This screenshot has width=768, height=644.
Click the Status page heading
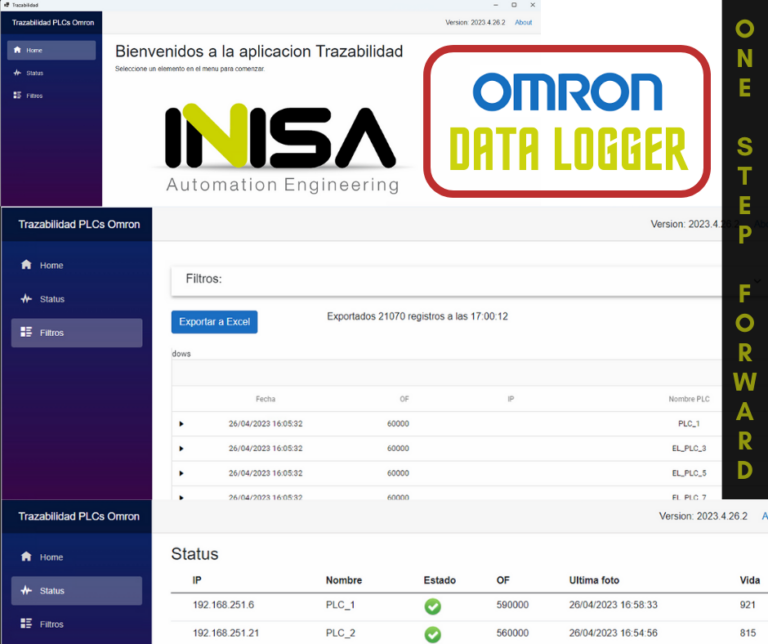click(194, 554)
